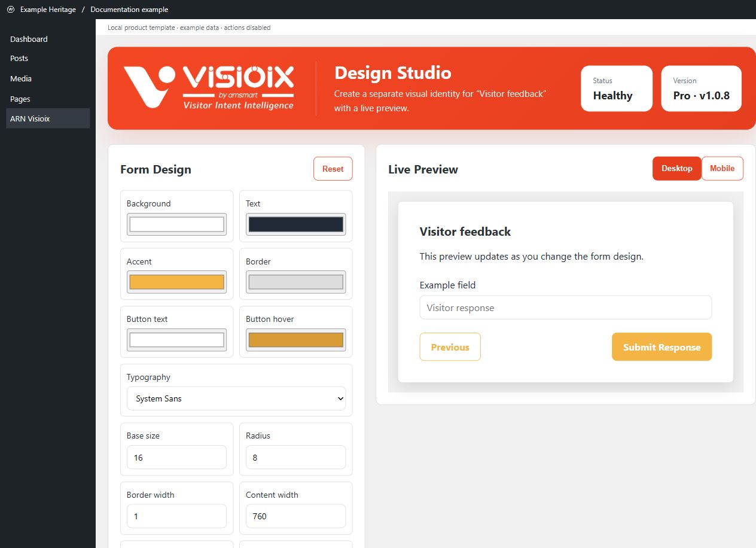This screenshot has height=548, width=756.
Task: Click the WordPress logo icon in top bar
Action: 10,10
